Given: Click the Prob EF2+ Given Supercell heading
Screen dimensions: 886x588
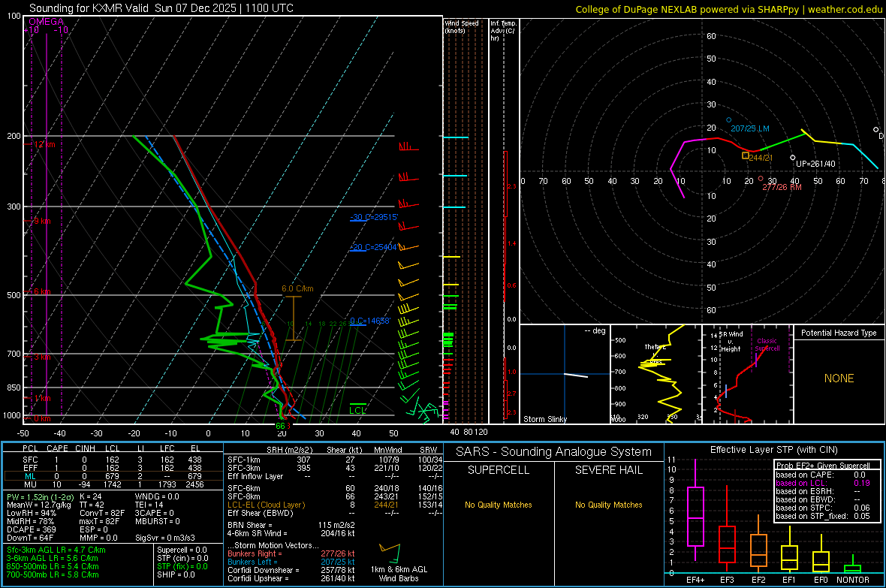Looking at the screenshot, I should (x=823, y=466).
